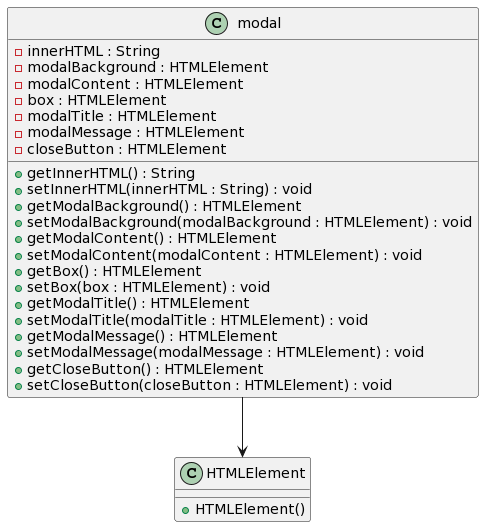Select the setModalTitle method line
The width and height of the screenshot is (484, 527).
197,320
